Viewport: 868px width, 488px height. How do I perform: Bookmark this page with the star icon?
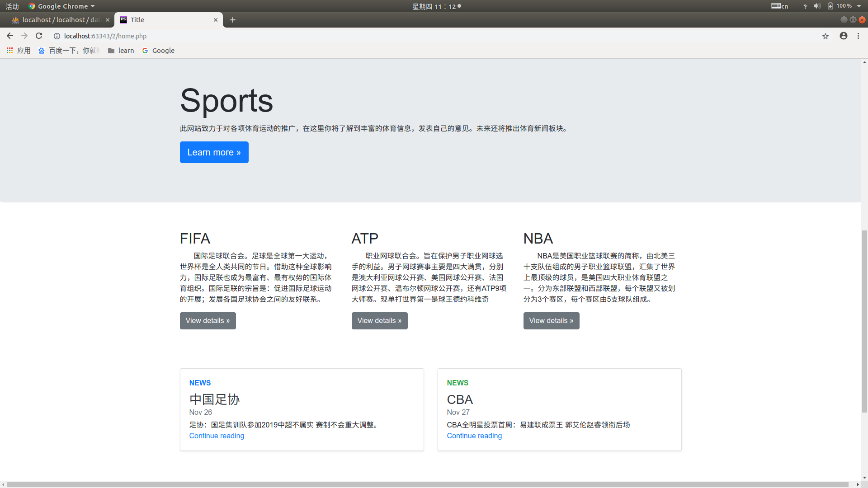[826, 36]
